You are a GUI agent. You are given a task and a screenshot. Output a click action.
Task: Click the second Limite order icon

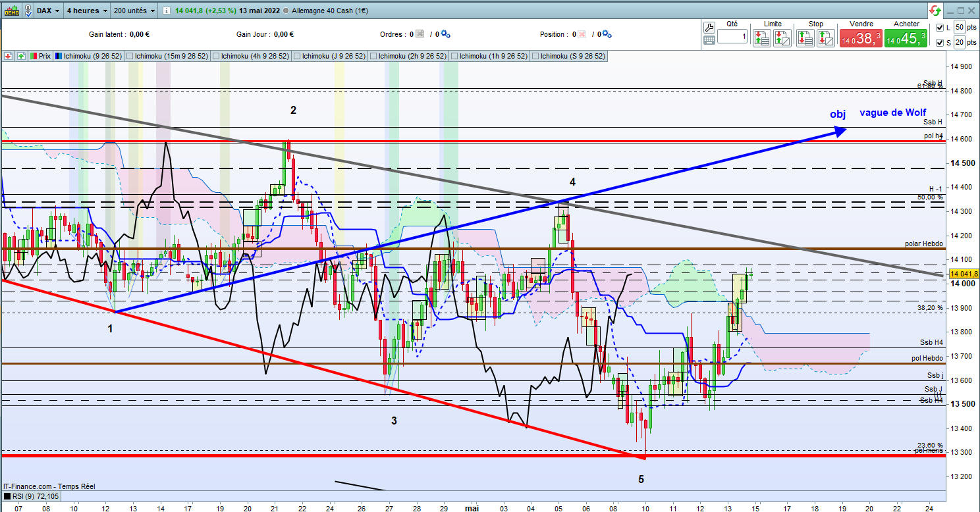[x=782, y=39]
